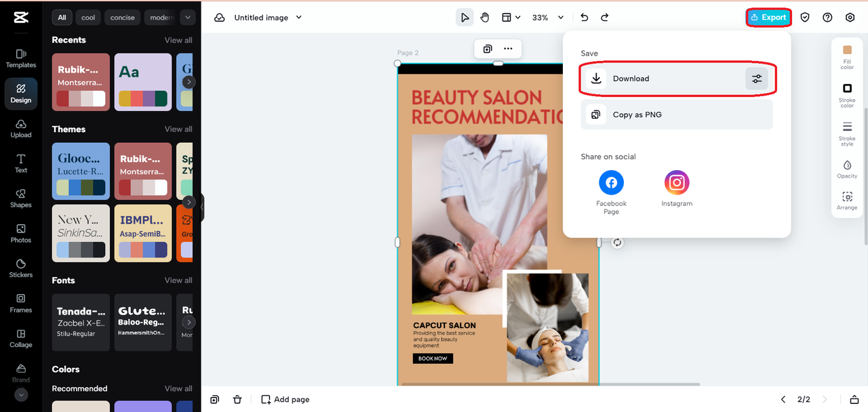Select the concise filter tag

pyautogui.click(x=123, y=18)
